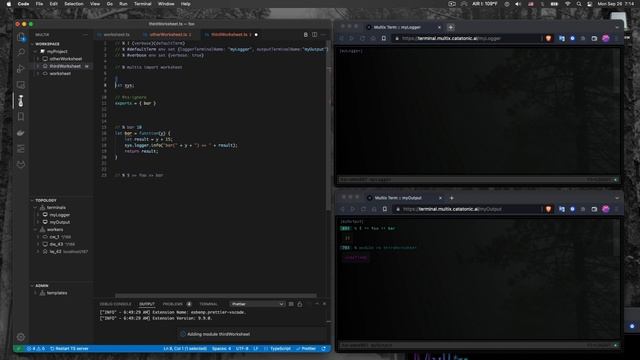Image resolution: width=640 pixels, height=360 pixels.
Task: Open Run and Debug in the activity bar
Action: 21,69
